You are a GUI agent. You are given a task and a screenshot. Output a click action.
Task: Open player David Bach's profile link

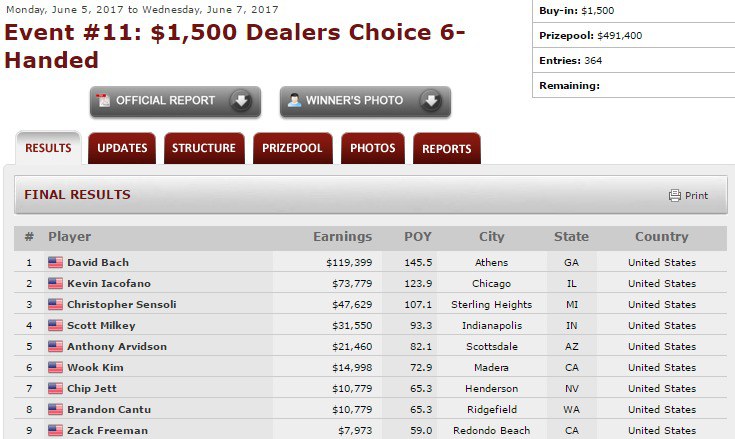pos(98,263)
